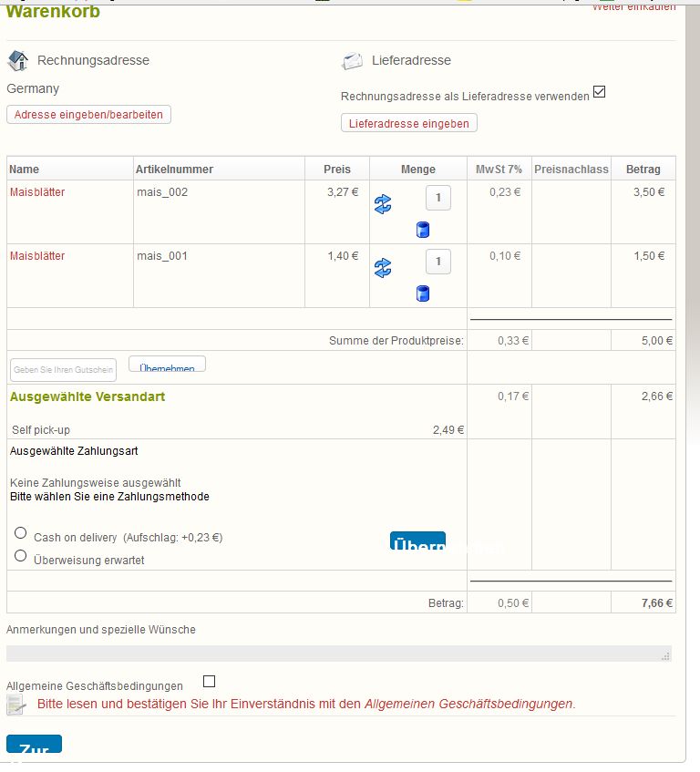Click the update quantity icon for mais_002
700x772 pixels.
[x=383, y=205]
